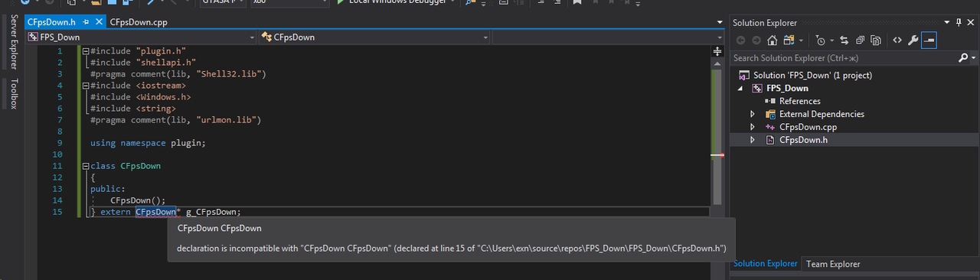This screenshot has height=280, width=980.
Task: Open the document tab list dropdown arrow
Action: click(720, 23)
